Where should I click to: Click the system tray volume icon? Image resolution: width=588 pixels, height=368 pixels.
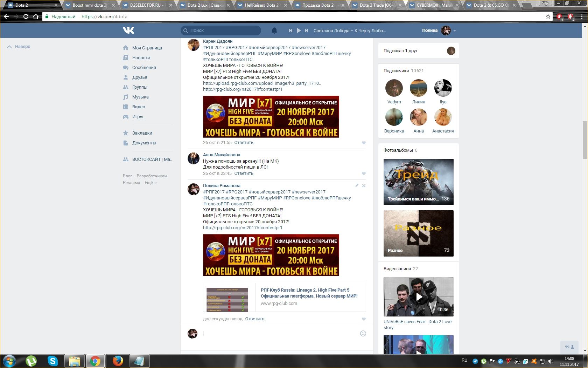551,361
